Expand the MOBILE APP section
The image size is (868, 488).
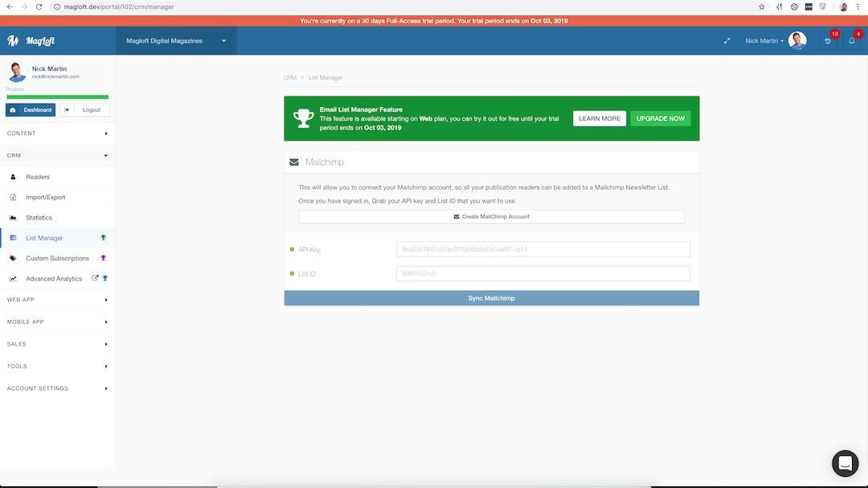[58, 322]
